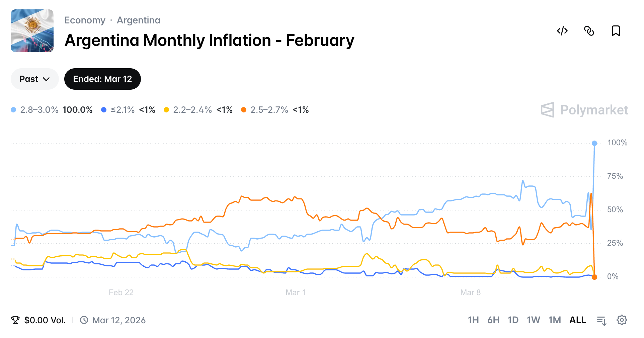Click the clock icon beside the date
The height and width of the screenshot is (338, 644).
(85, 320)
